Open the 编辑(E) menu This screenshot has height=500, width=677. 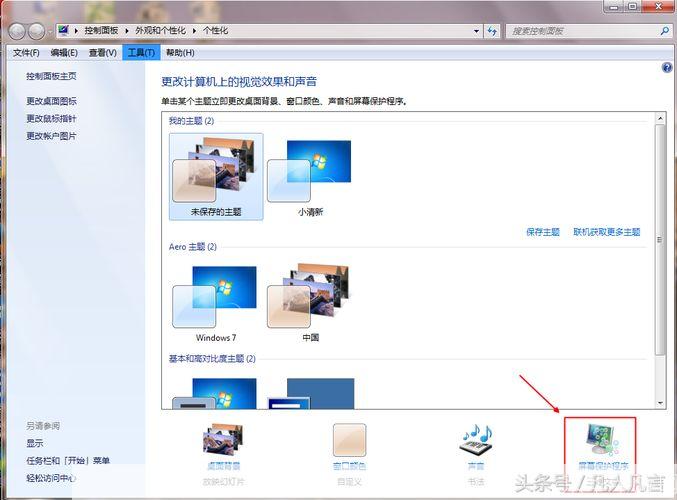click(x=64, y=53)
